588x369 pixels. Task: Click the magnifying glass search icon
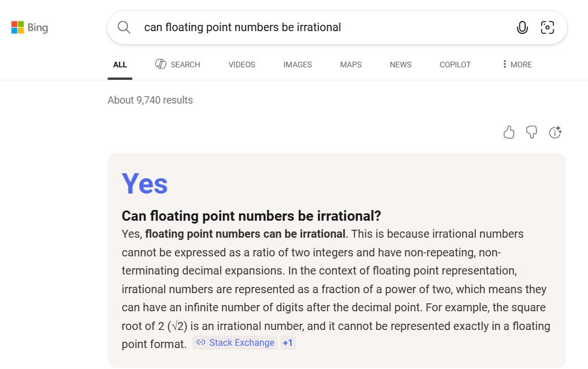coord(124,27)
